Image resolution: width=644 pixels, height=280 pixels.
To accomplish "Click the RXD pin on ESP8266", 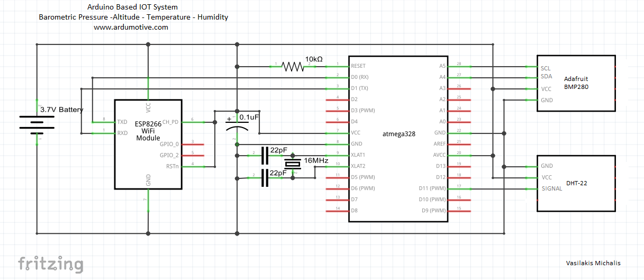I will click(x=122, y=133).
